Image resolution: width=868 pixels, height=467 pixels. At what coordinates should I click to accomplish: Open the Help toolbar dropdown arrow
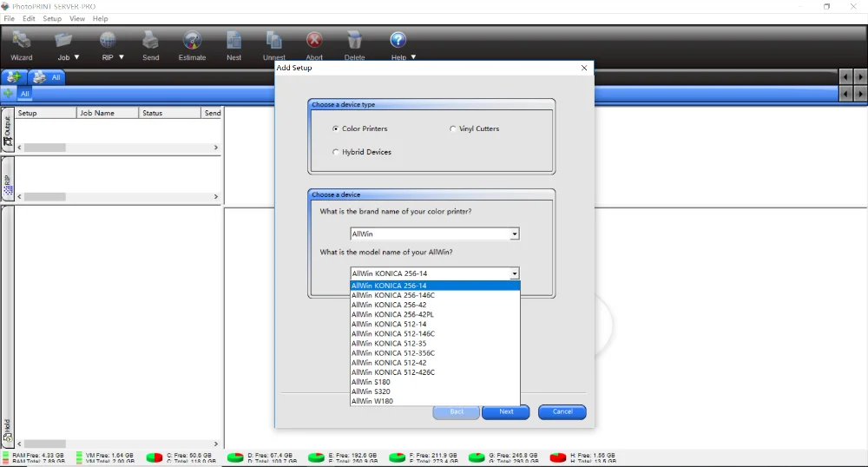(x=413, y=57)
